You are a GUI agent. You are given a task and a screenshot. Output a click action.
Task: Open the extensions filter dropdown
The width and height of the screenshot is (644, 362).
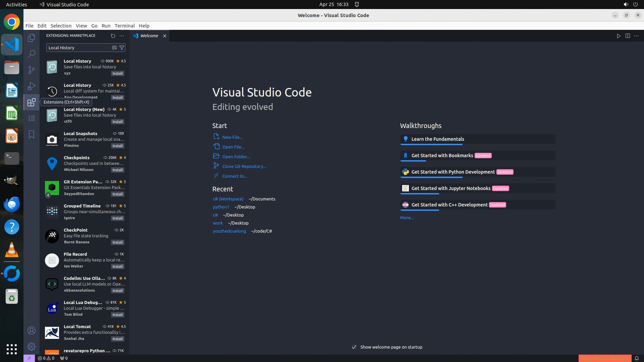122,48
